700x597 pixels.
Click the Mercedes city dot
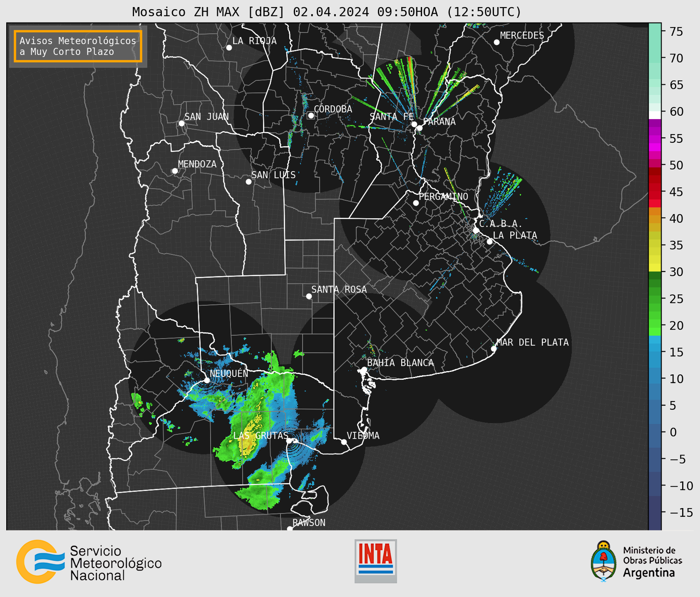click(497, 42)
